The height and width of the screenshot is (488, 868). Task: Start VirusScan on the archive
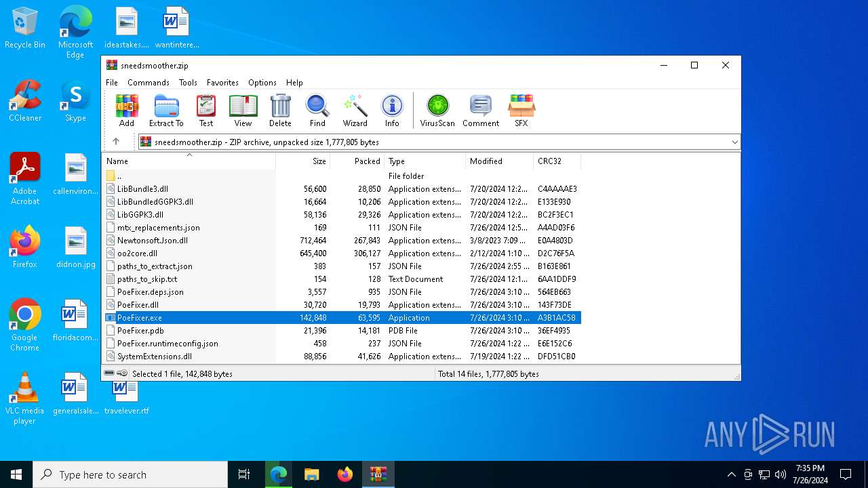[437, 111]
